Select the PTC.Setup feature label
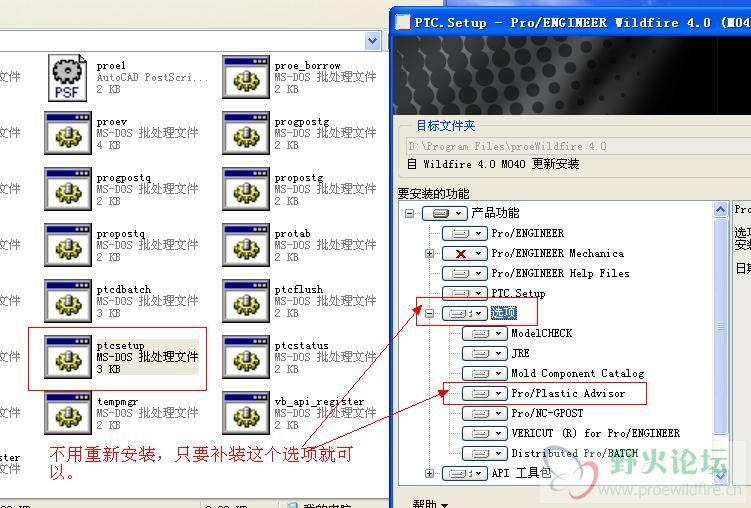 pos(518,293)
